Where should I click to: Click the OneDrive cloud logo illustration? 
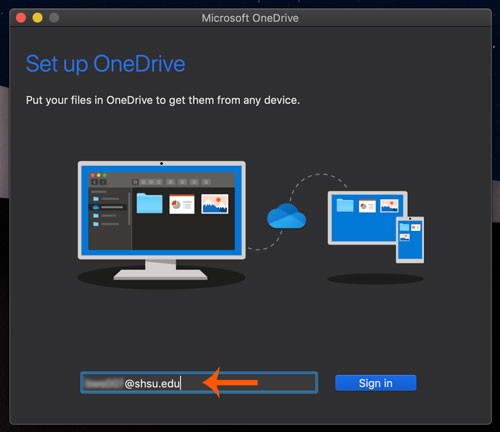286,216
